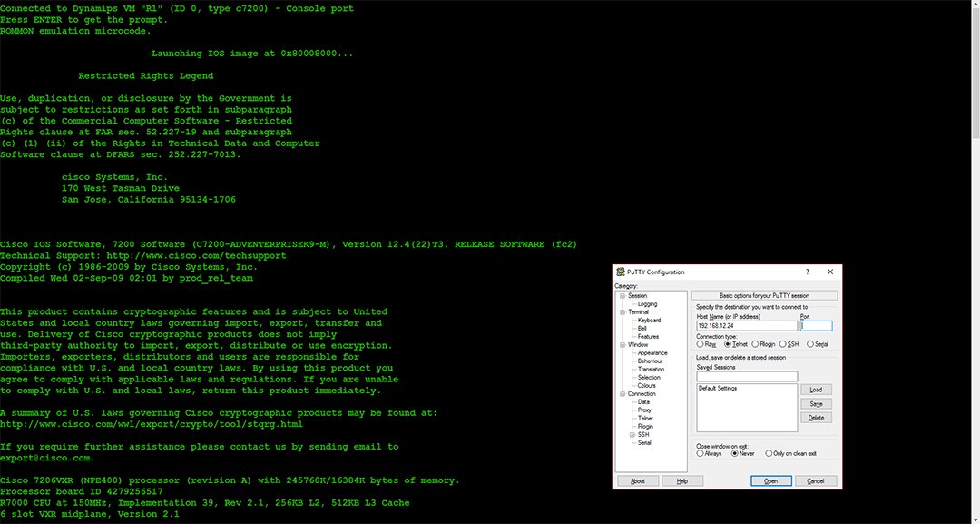Screen dimensions: 980x524
Task: Click the Help button at dialog bottom
Action: tap(682, 480)
